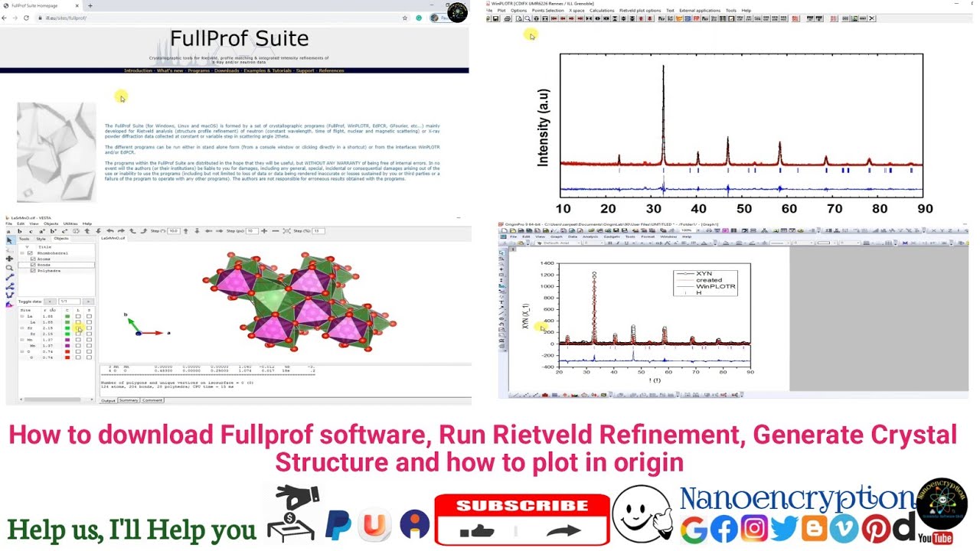This screenshot has width=980, height=551.
Task: View along the b* axis in VESTA
Action: pyautogui.click(x=53, y=231)
